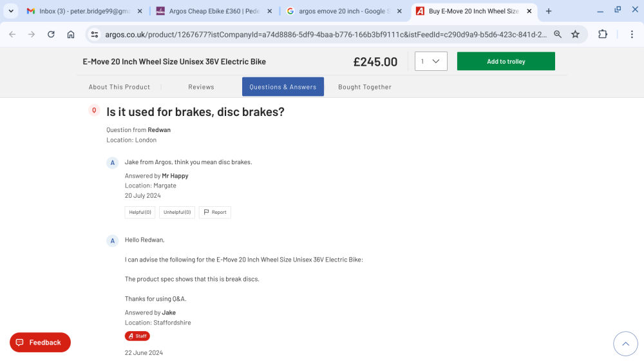Mark Mr Happy's answer as Helpful
This screenshot has width=644, height=362.
click(140, 212)
